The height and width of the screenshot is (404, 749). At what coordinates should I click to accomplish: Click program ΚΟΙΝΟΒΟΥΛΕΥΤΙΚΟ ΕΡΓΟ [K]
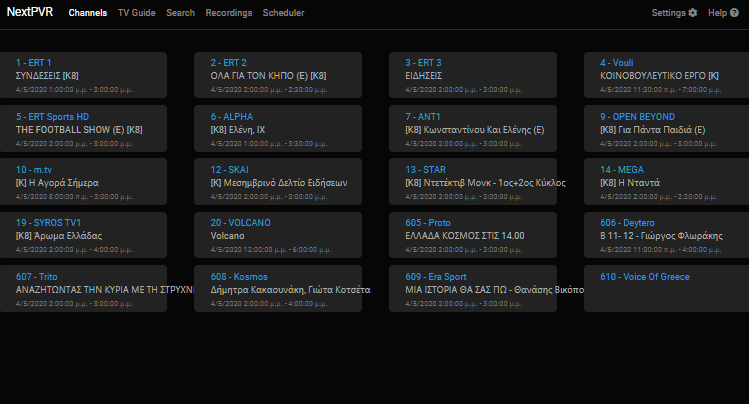pos(659,75)
